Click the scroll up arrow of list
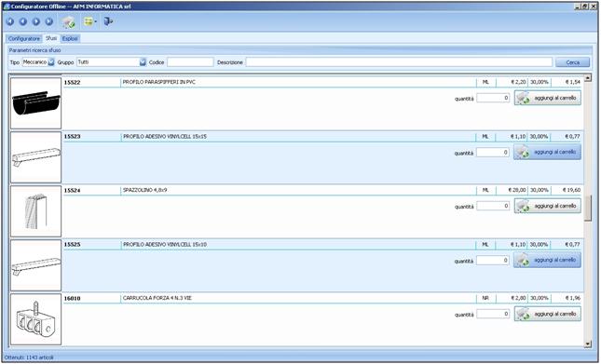Viewport: 601px width, 364px height. [588, 78]
